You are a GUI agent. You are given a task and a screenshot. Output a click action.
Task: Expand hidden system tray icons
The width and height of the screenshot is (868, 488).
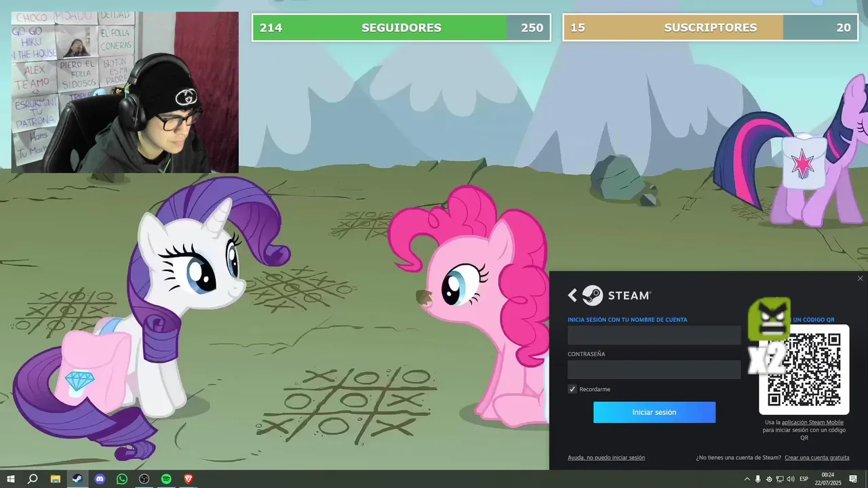click(747, 479)
